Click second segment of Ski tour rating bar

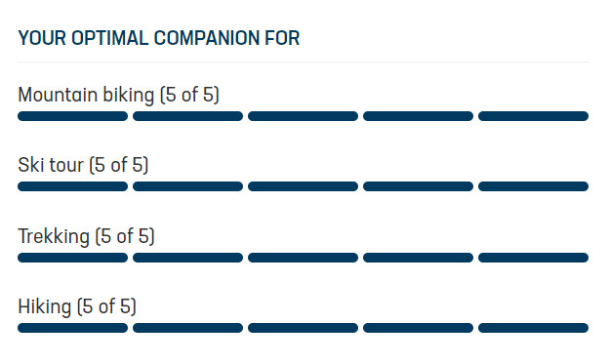(188, 186)
